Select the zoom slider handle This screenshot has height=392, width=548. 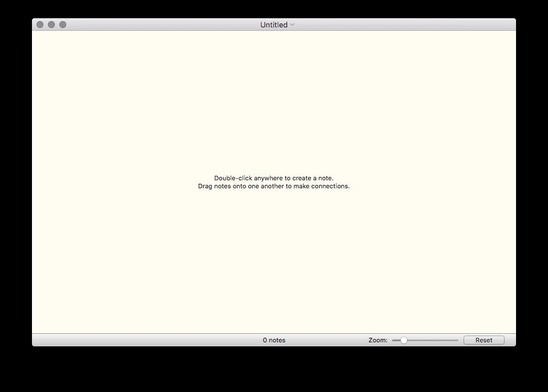pos(404,340)
